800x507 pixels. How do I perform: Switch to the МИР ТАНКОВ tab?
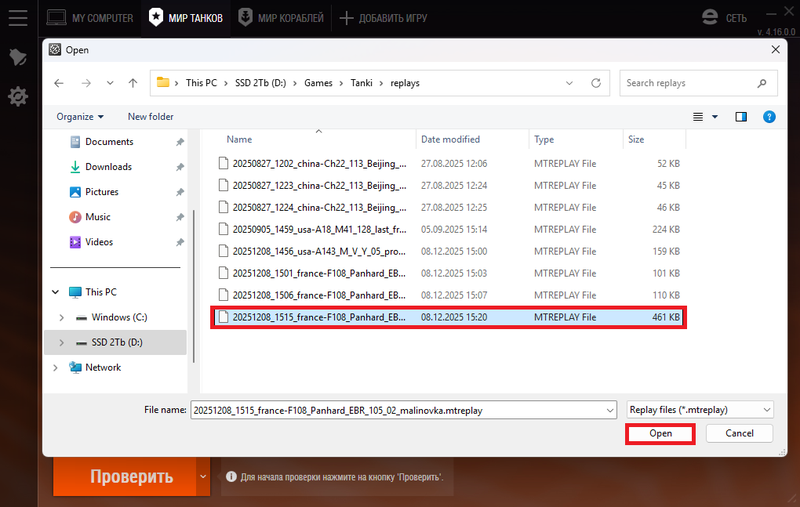tap(186, 18)
